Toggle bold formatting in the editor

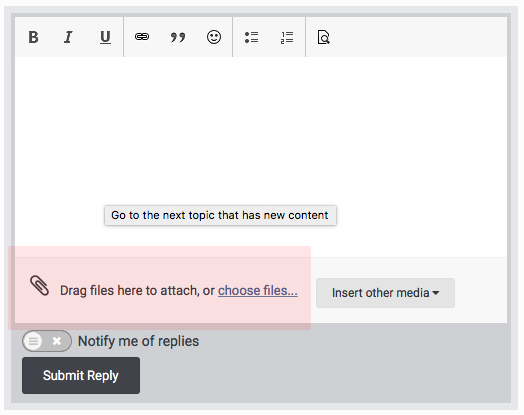(x=33, y=37)
